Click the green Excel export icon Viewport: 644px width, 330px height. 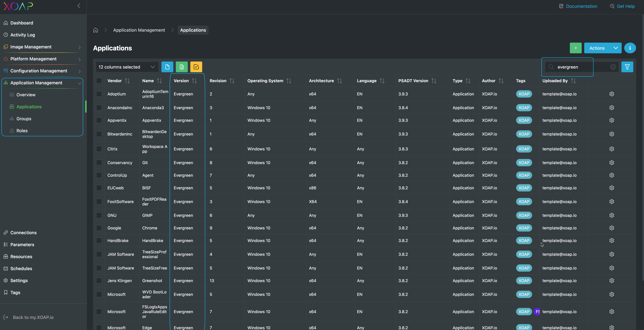pyautogui.click(x=182, y=67)
